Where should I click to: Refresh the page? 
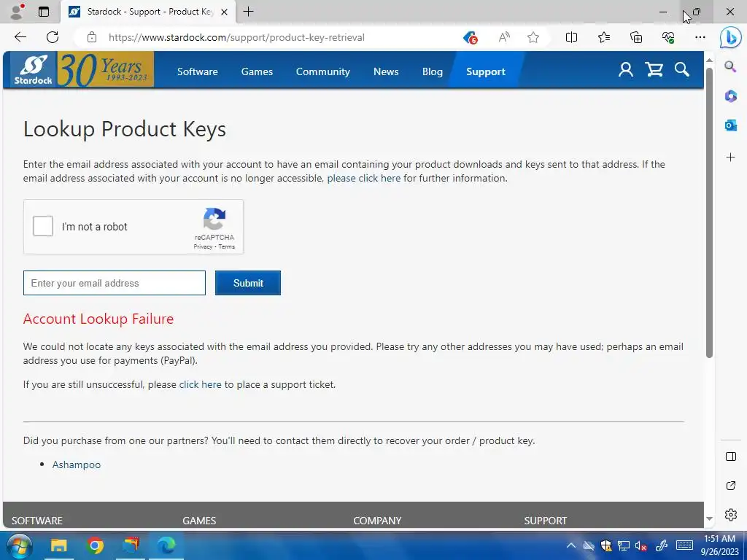click(x=53, y=37)
